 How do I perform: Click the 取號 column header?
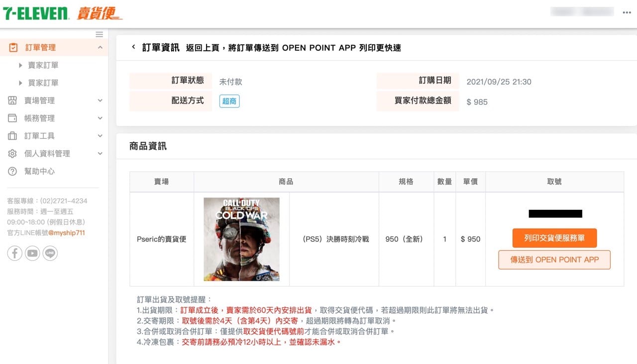[554, 182]
